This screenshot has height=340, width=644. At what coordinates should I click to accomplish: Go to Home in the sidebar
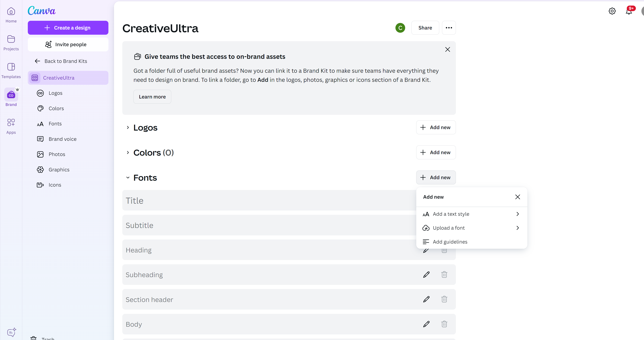tap(11, 15)
